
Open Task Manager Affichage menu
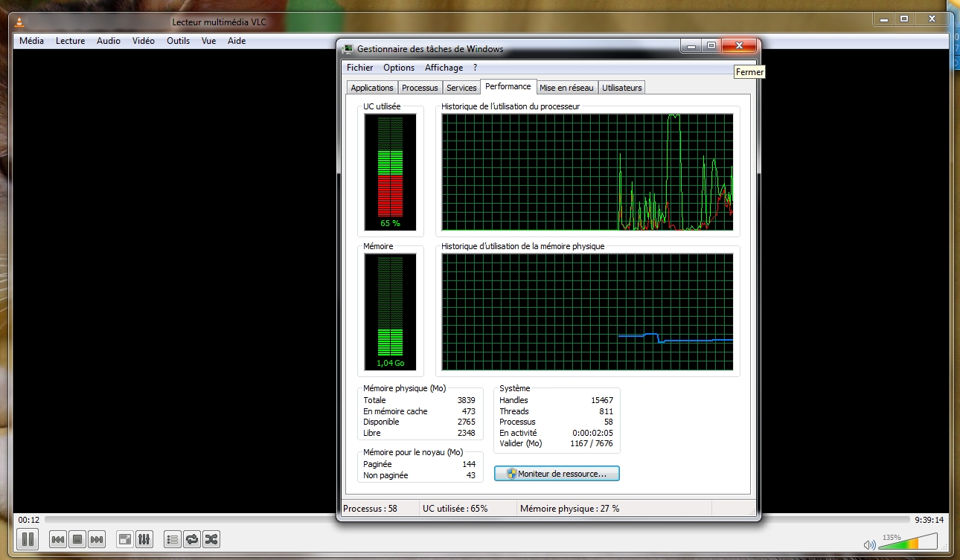(x=444, y=68)
